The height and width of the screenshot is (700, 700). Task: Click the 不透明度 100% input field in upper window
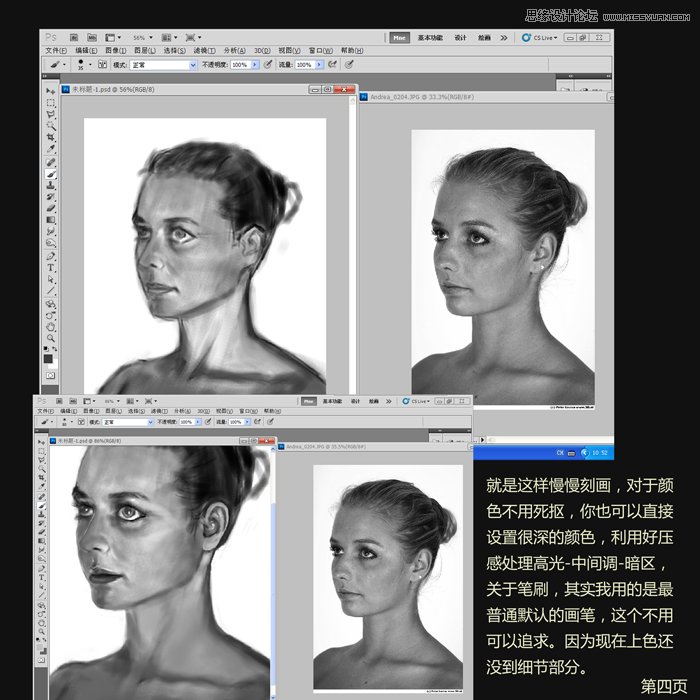241,65
